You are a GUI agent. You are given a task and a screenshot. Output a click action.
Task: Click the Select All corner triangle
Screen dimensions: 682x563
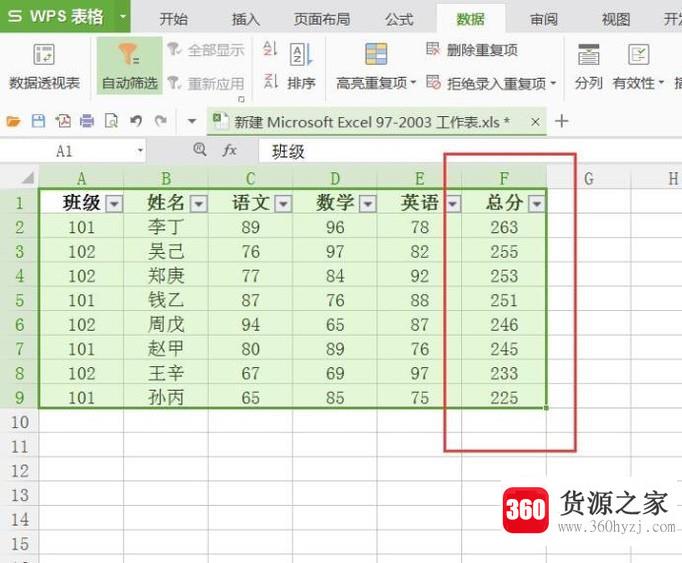point(27,178)
